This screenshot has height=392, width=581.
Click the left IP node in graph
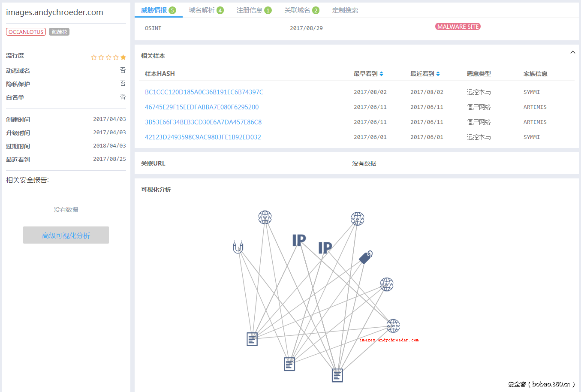(x=299, y=240)
